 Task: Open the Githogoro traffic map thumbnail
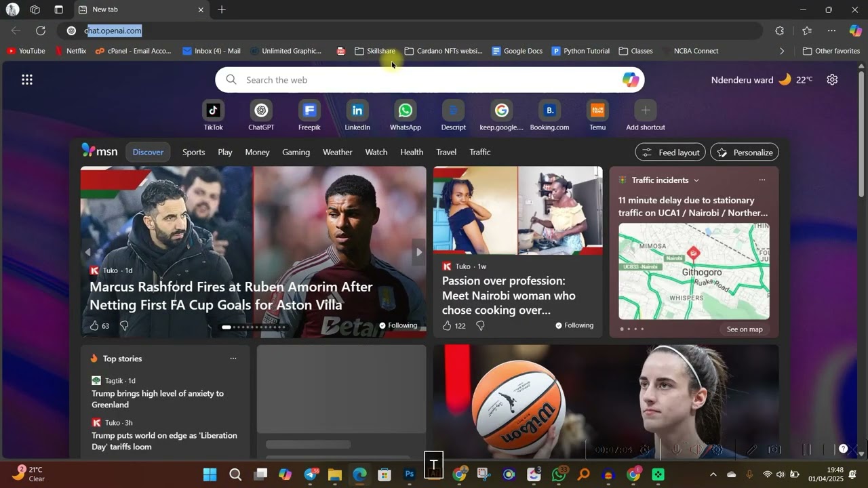click(x=694, y=271)
